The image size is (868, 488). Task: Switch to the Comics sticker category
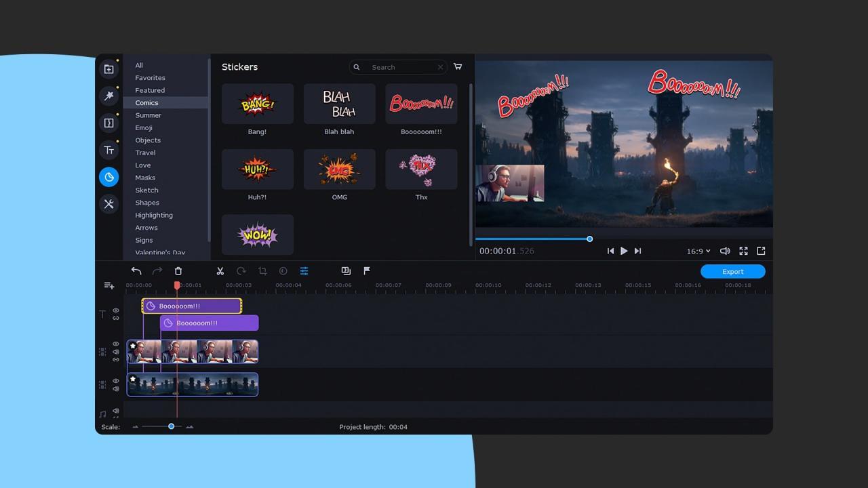pos(146,102)
